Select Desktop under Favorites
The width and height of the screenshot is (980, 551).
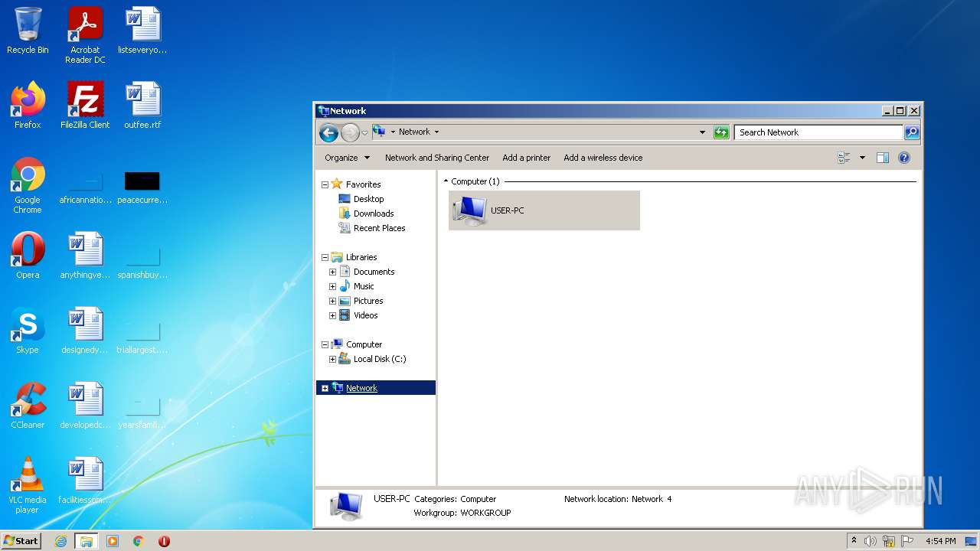(x=368, y=199)
